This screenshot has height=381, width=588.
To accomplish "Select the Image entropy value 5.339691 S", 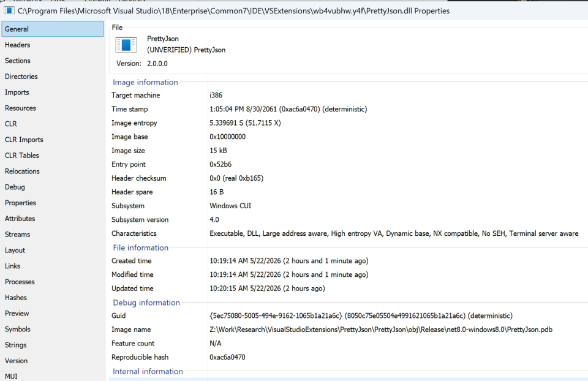I will [245, 123].
